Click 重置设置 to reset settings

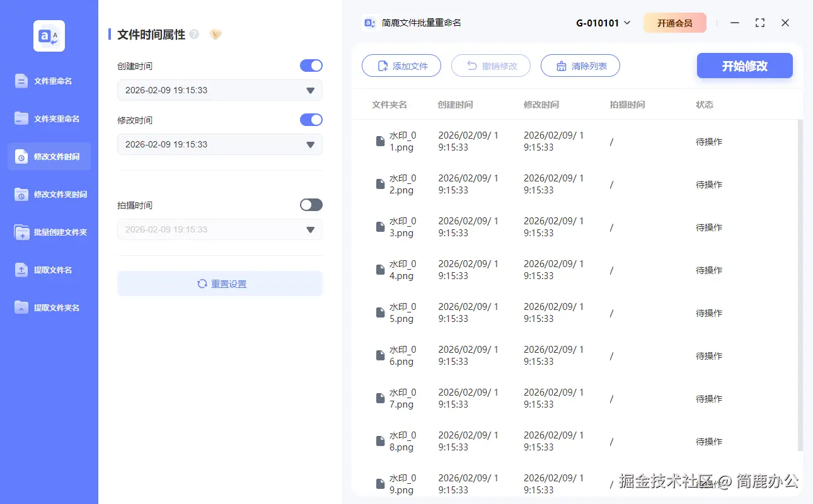219,283
